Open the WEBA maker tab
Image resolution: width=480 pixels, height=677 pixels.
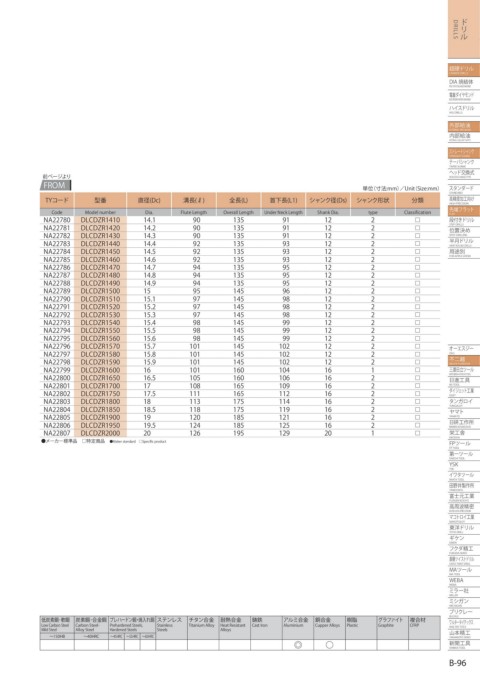click(x=464, y=582)
